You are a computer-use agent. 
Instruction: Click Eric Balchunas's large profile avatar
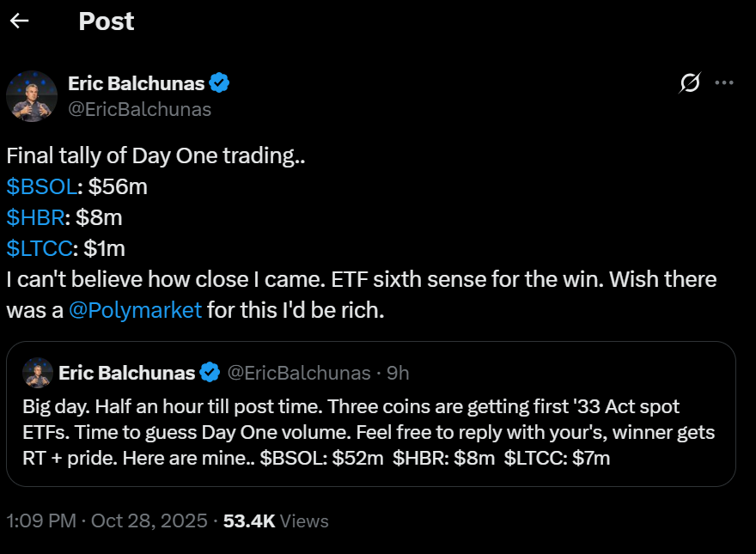coord(32,96)
